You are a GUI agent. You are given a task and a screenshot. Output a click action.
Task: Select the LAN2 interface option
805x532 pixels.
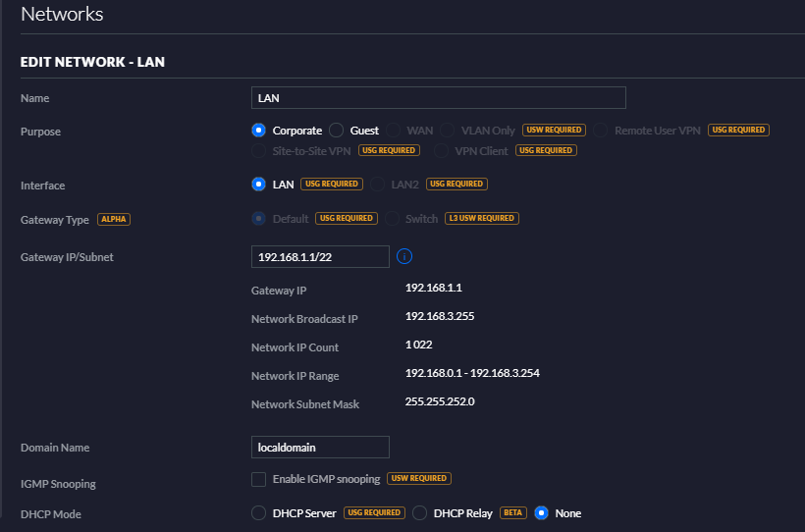pos(378,184)
